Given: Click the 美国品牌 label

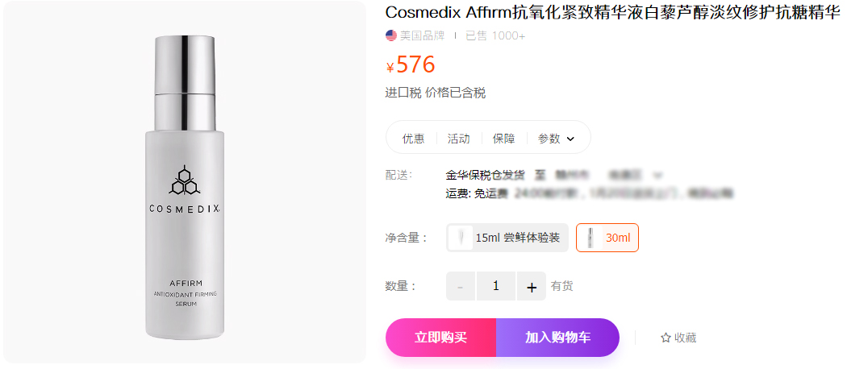Looking at the screenshot, I should (423, 35).
